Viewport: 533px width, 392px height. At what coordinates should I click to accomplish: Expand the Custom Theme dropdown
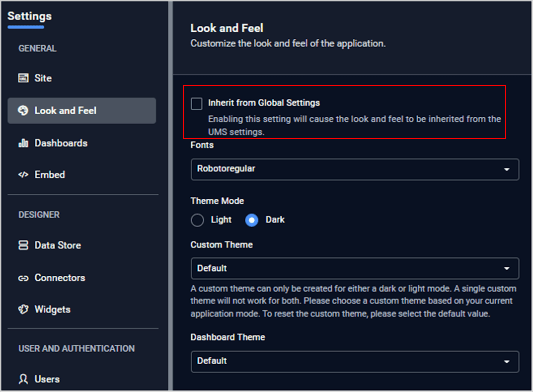tap(355, 268)
